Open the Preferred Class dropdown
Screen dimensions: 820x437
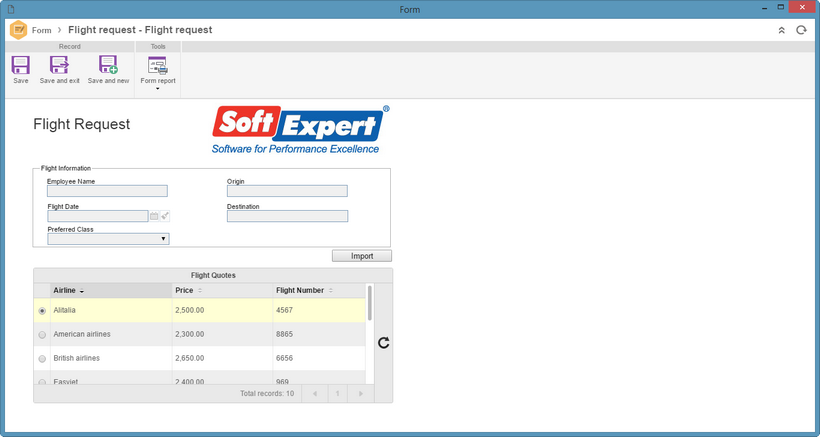click(x=108, y=239)
